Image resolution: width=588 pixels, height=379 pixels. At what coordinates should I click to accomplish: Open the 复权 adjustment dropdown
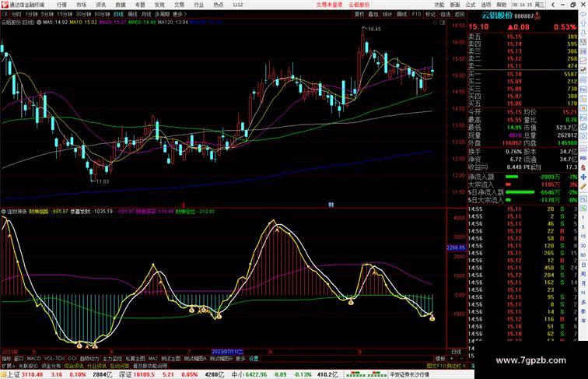coord(359,14)
